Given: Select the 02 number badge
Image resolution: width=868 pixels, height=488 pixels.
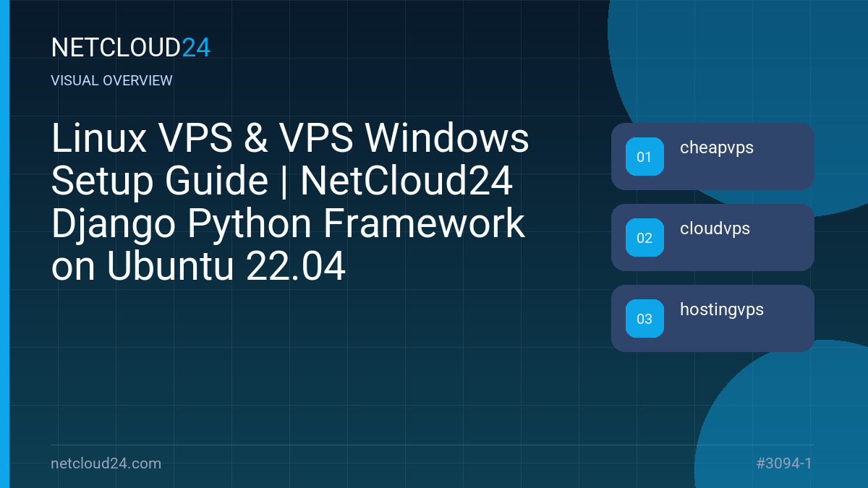Looking at the screenshot, I should pyautogui.click(x=644, y=238).
